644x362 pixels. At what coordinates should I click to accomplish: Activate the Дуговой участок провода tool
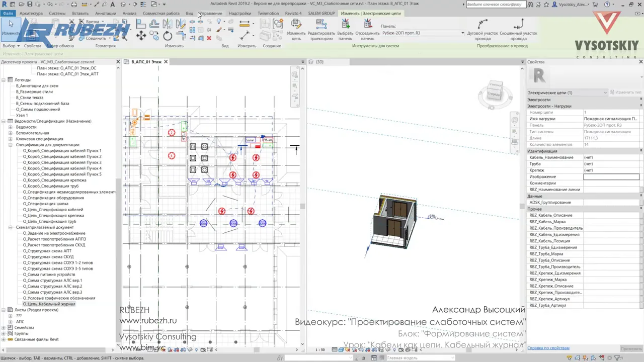[x=482, y=30]
